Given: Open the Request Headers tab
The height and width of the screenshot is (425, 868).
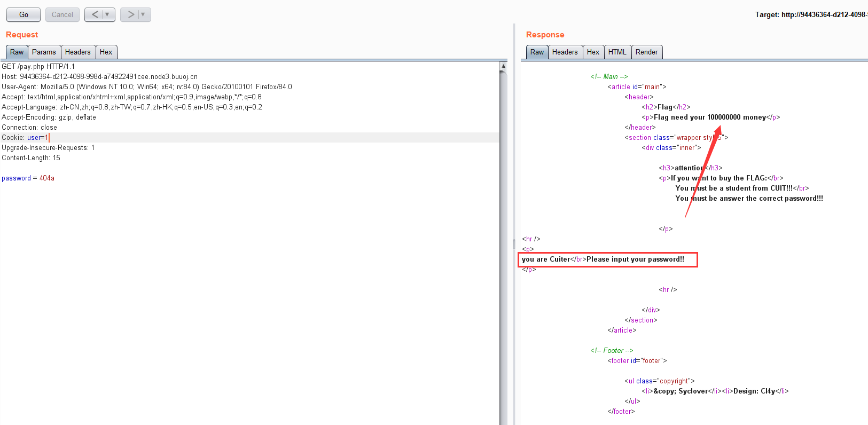Looking at the screenshot, I should click(78, 52).
